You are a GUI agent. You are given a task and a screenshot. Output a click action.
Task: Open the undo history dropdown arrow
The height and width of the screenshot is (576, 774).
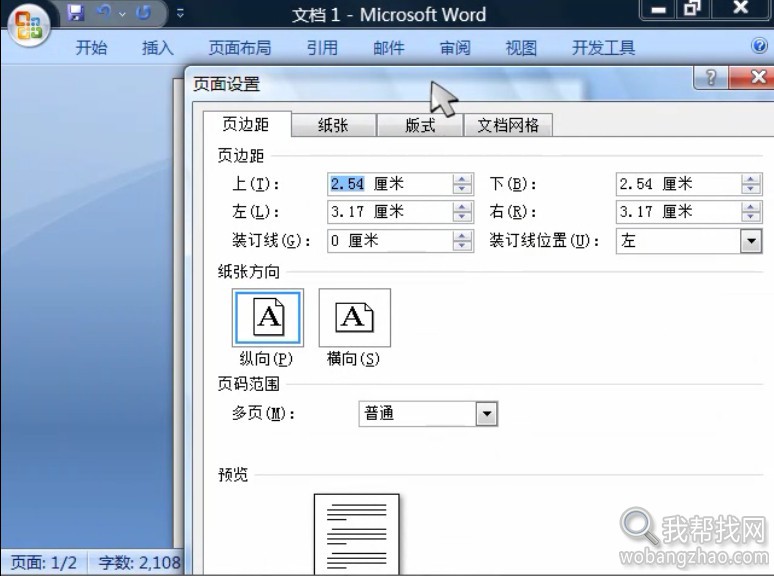coord(122,14)
